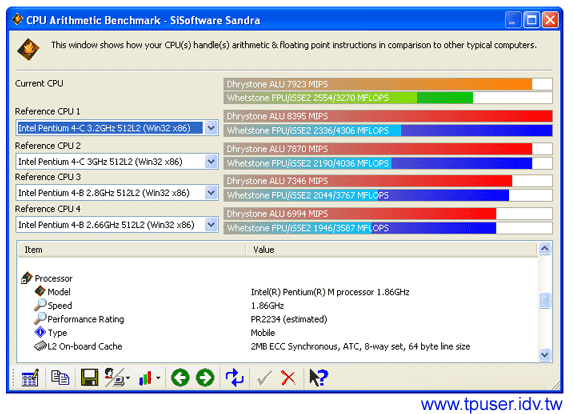574x414 pixels.
Task: Click the context help cursor icon
Action: coord(318,378)
